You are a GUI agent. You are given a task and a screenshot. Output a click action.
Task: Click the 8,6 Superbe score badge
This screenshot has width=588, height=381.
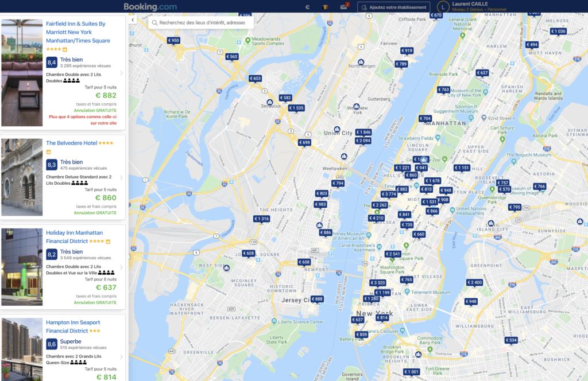tap(52, 344)
